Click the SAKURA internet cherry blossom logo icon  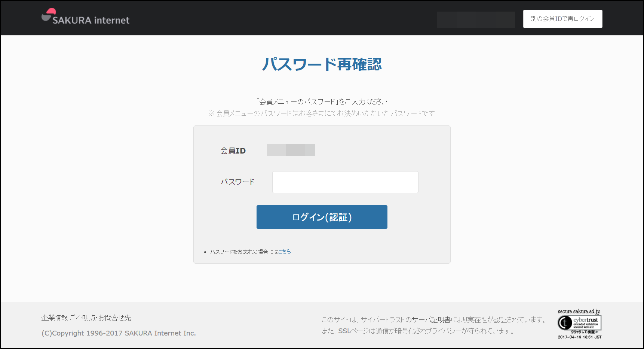coord(48,15)
